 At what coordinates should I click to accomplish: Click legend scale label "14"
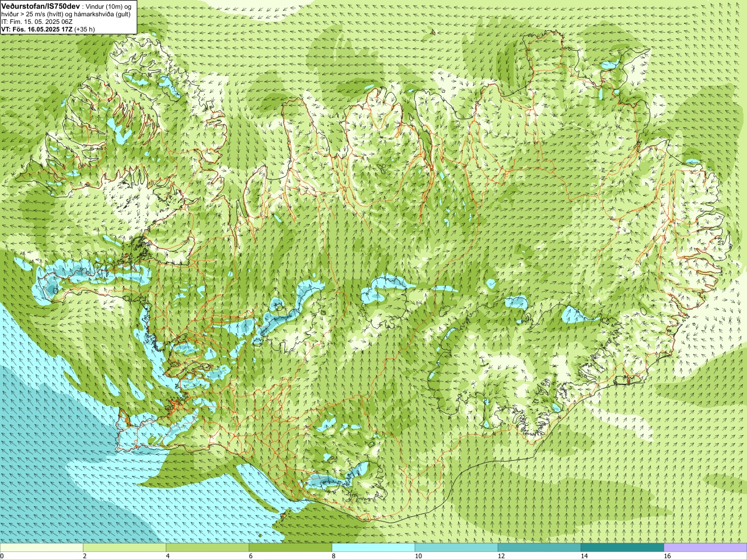pyautogui.click(x=585, y=556)
